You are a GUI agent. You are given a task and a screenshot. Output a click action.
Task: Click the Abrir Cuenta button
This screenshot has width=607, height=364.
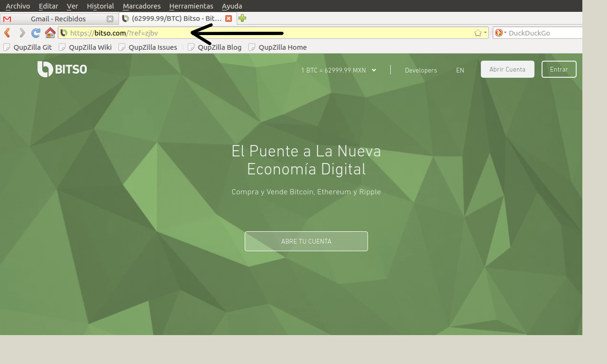(507, 69)
